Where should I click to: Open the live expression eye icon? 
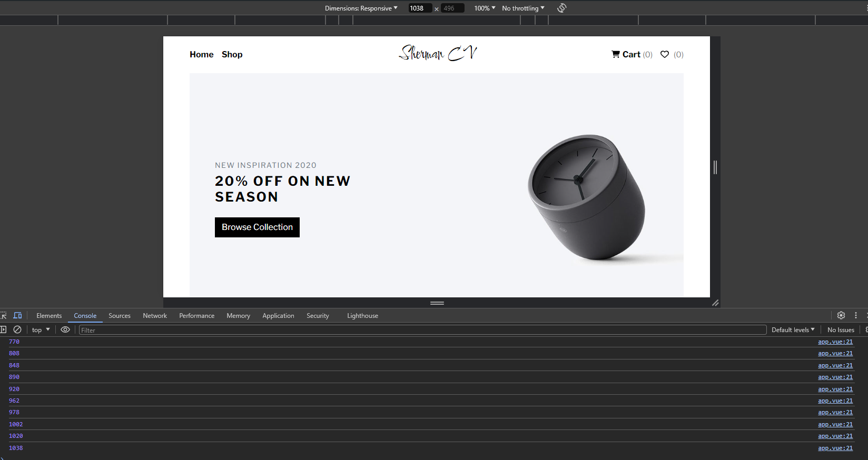pos(65,329)
